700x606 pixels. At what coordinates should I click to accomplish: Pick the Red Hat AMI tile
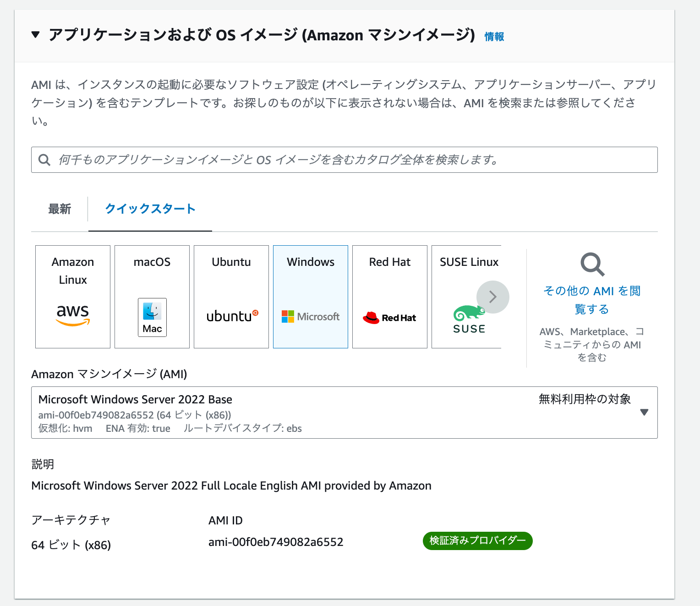pos(390,297)
